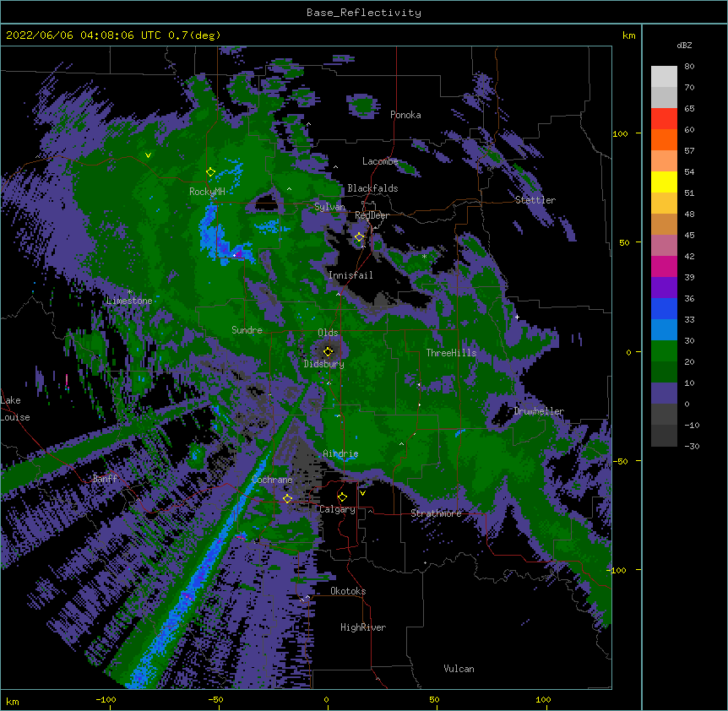The height and width of the screenshot is (711, 728).
Task: Click the Lake Louise label
Action: pyautogui.click(x=15, y=409)
